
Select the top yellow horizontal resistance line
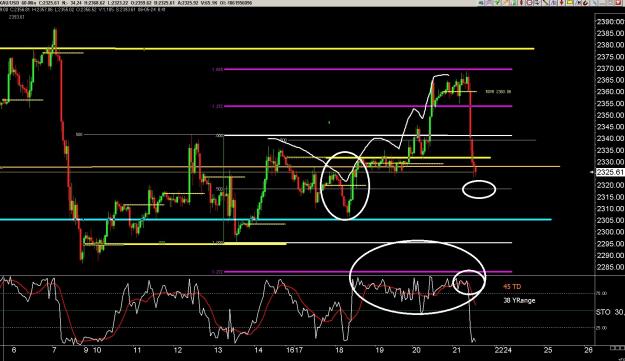pyautogui.click(x=267, y=49)
